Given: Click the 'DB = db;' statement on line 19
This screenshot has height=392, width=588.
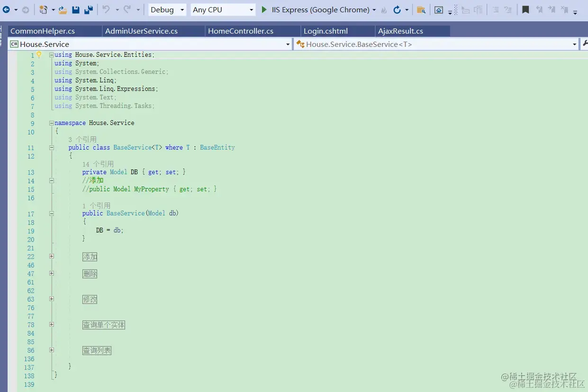Looking at the screenshot, I should pyautogui.click(x=109, y=230).
